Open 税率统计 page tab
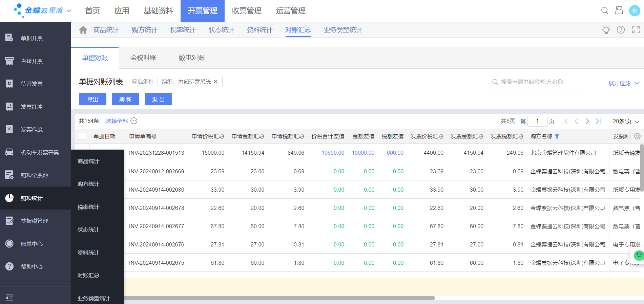Image resolution: width=644 pixels, height=304 pixels. tap(183, 30)
